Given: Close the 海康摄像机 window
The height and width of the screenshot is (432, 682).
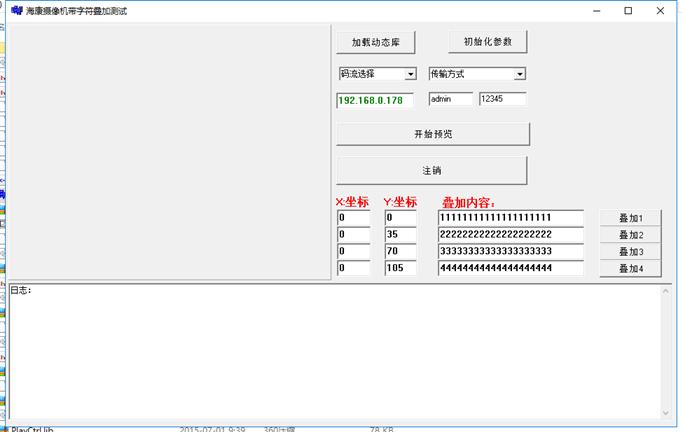Looking at the screenshot, I should pyautogui.click(x=660, y=11).
